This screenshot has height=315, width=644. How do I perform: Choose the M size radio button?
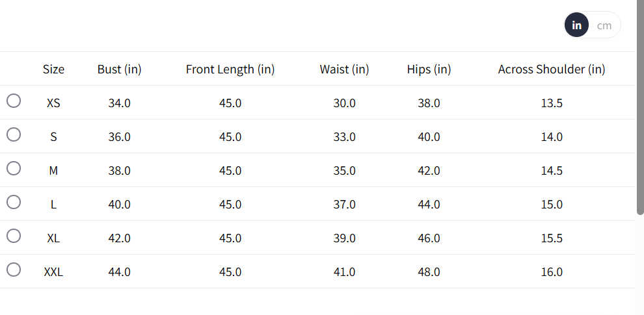point(14,168)
